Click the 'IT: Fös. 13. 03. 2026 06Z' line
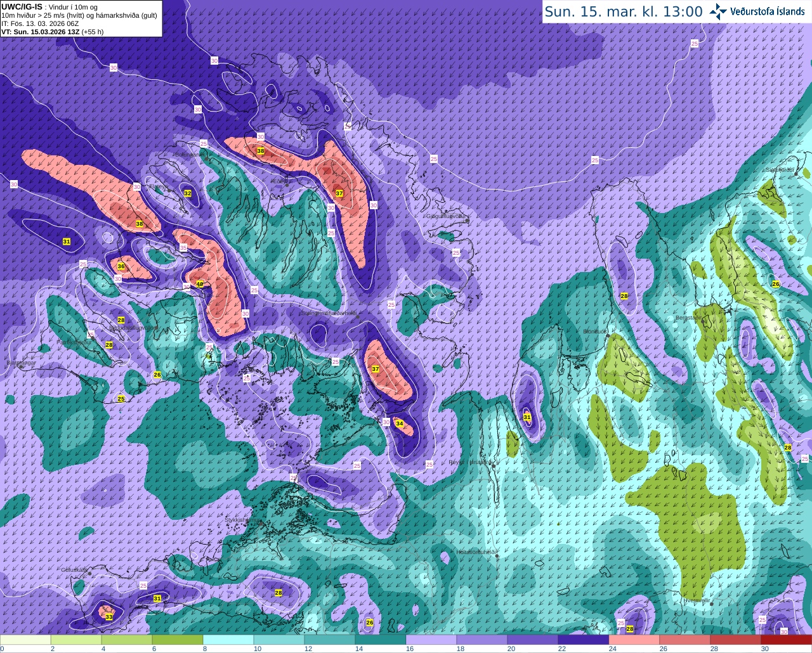Screen dimensions: 812x653 (x=40, y=23)
